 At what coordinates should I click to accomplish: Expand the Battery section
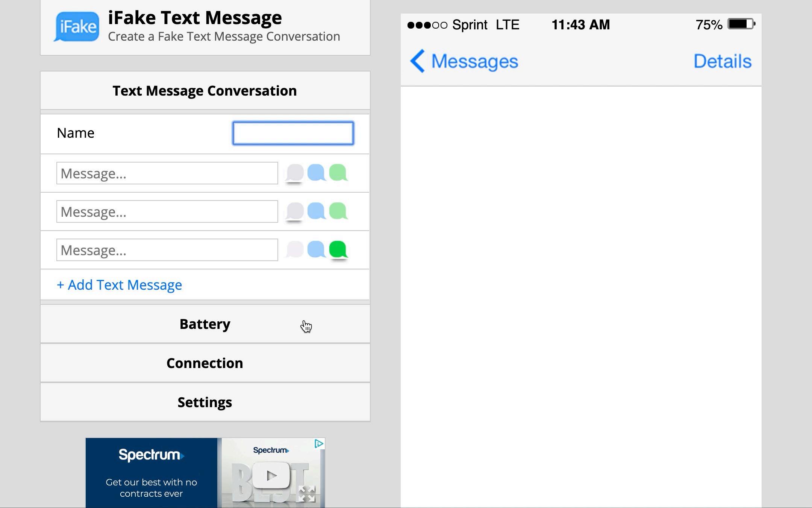pos(205,324)
